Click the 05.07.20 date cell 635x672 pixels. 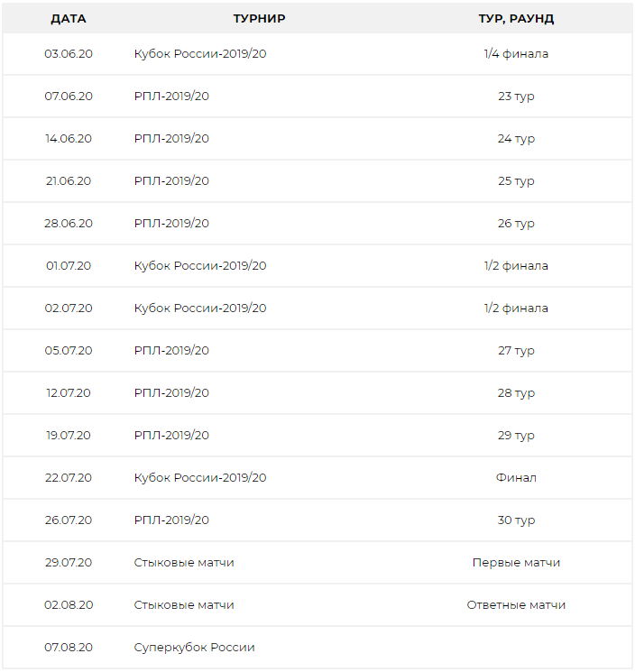69,351
